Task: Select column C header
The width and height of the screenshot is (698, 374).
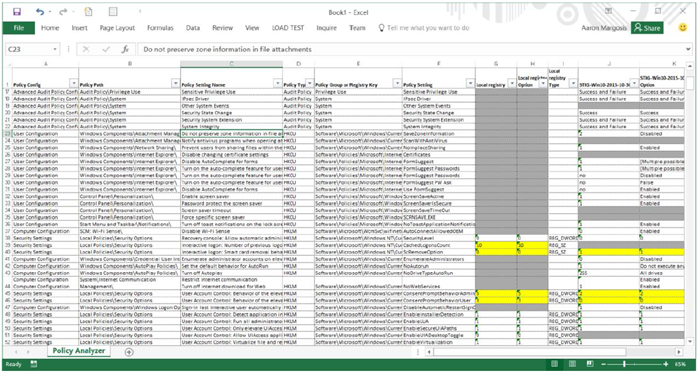Action: click(231, 64)
